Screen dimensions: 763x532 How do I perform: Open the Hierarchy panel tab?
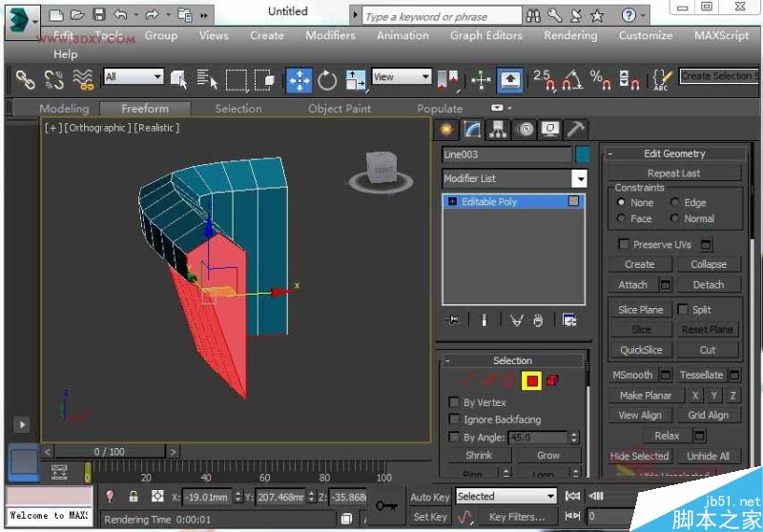[x=498, y=130]
